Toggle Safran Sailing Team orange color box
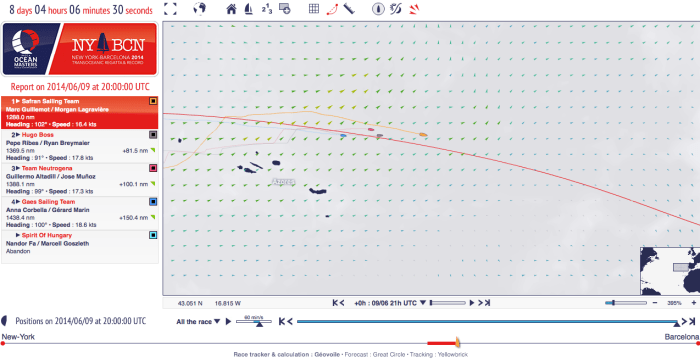This screenshot has height=362, width=700. 153,101
